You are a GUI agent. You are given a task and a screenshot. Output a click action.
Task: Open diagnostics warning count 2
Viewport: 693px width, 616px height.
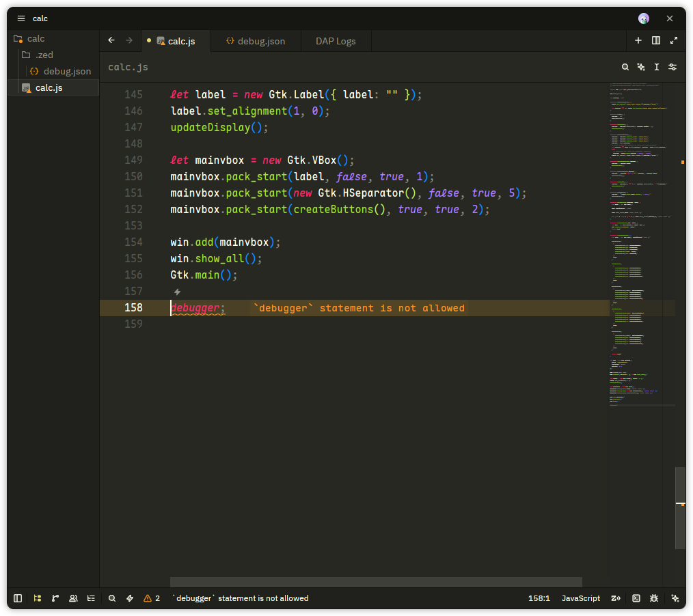pyautogui.click(x=152, y=598)
